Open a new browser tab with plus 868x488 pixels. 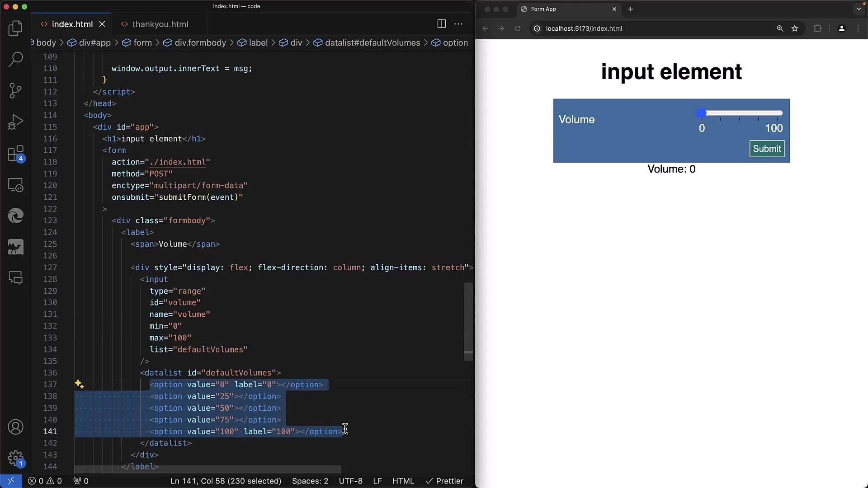pyautogui.click(x=631, y=9)
